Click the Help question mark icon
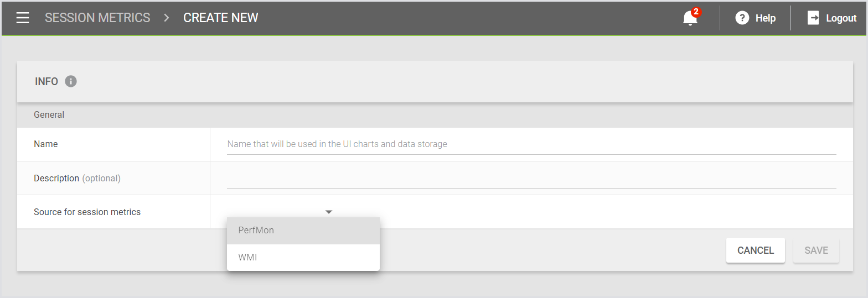Viewport: 868px width, 298px height. click(x=742, y=18)
